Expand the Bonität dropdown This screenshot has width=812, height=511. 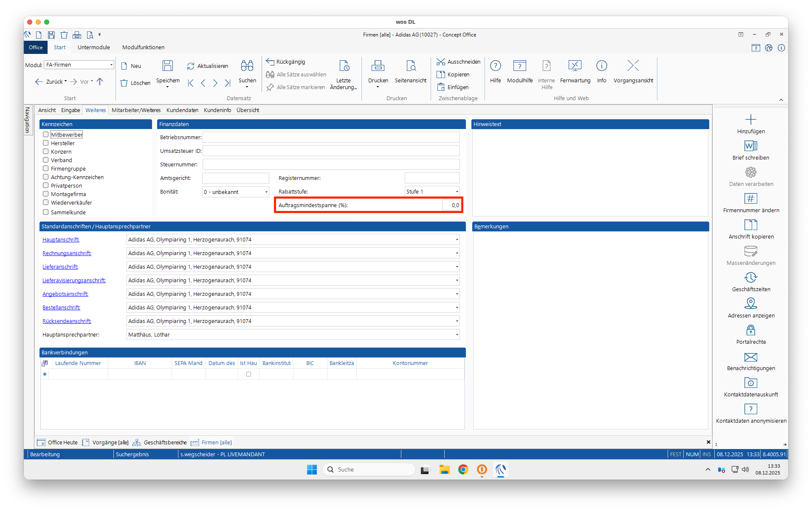pyautogui.click(x=266, y=192)
